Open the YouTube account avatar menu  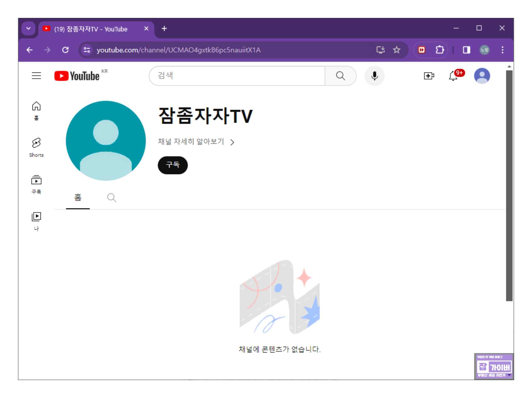pos(482,76)
